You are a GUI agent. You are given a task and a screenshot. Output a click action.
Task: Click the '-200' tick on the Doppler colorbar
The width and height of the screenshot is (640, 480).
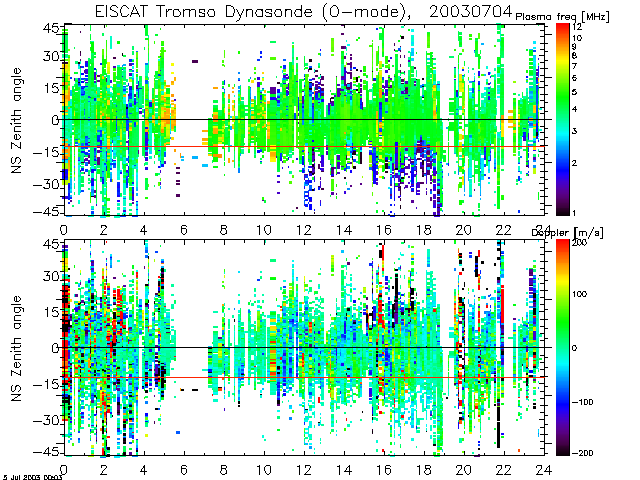pos(582,453)
